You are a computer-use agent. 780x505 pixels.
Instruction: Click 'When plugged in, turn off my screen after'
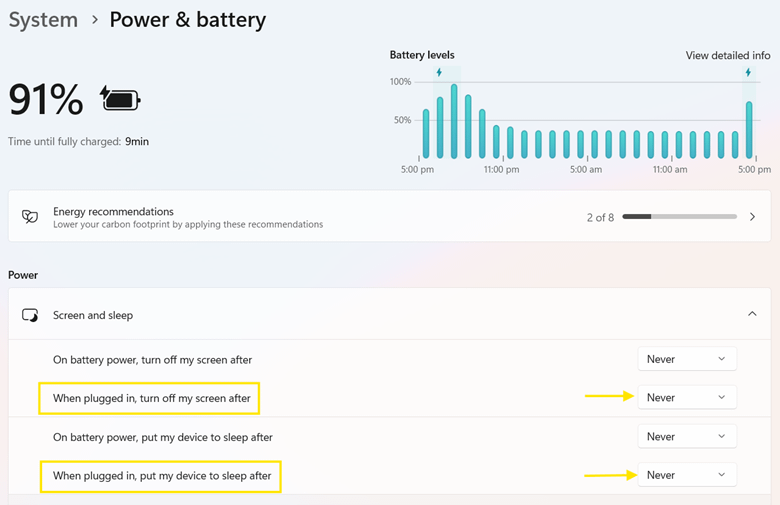click(152, 398)
